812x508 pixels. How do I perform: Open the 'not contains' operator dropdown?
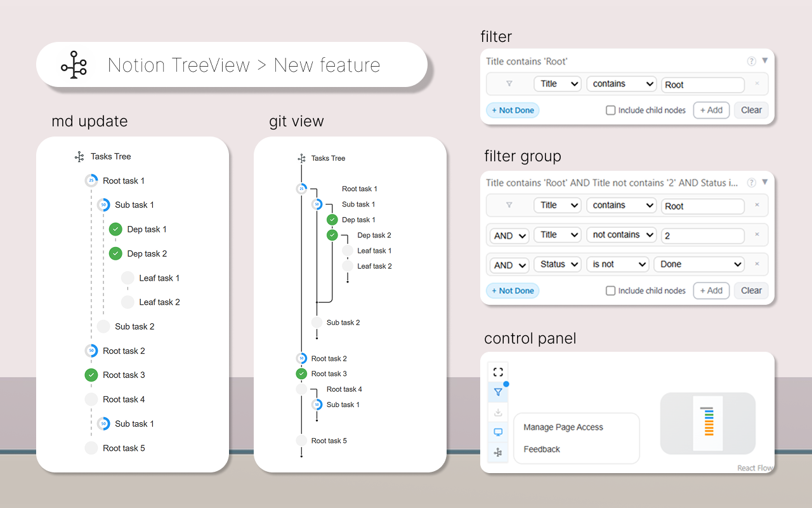point(621,235)
